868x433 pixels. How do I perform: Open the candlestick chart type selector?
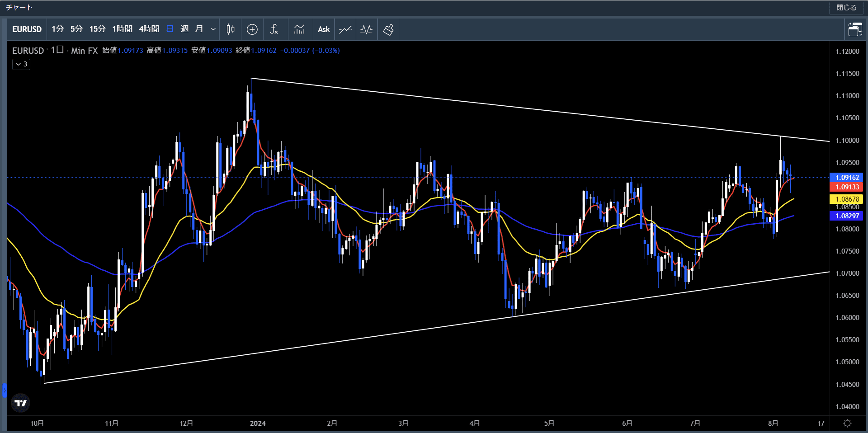click(x=231, y=29)
